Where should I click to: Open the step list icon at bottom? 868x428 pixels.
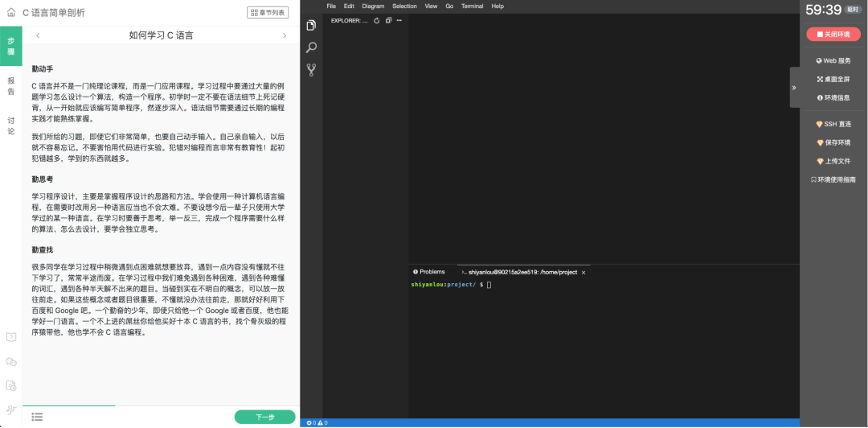pos(37,417)
